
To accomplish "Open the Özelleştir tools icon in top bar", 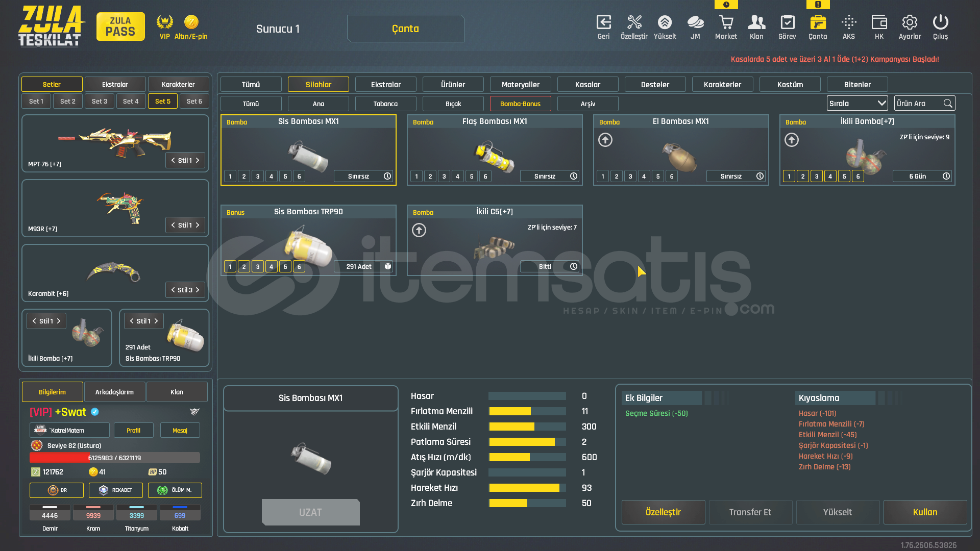I will tap(634, 22).
